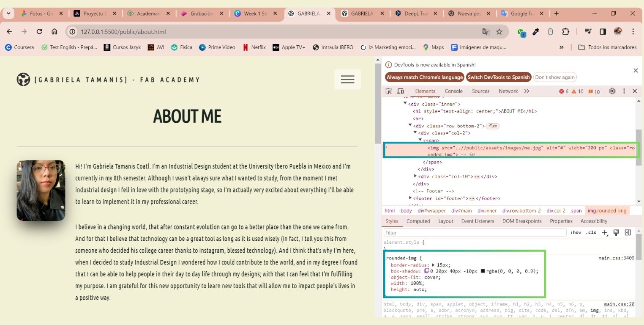Click Don't show again button

[555, 77]
